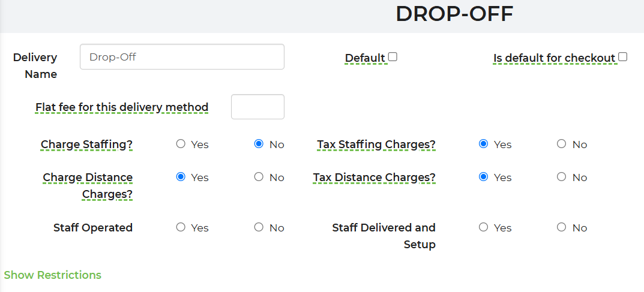
Task: Set Charge Distance Charges to Yes
Action: coord(181,177)
